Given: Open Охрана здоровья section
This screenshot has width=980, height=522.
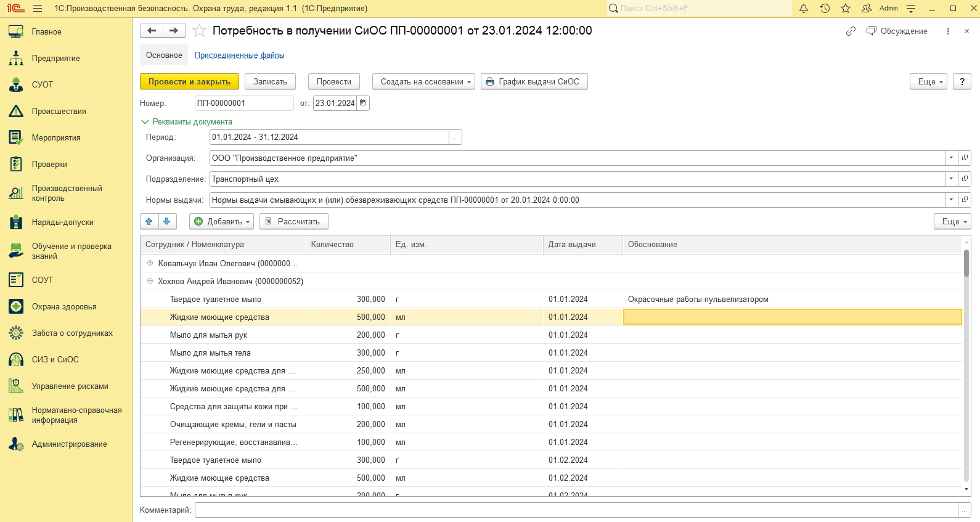Looking at the screenshot, I should point(66,306).
